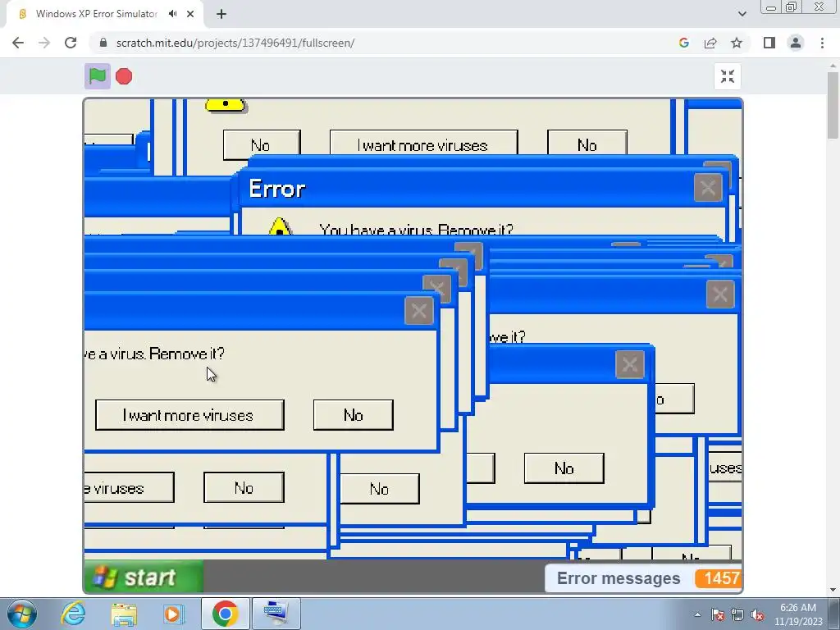The height and width of the screenshot is (630, 840).
Task: Reload the page with the refresh icon
Action: click(71, 43)
